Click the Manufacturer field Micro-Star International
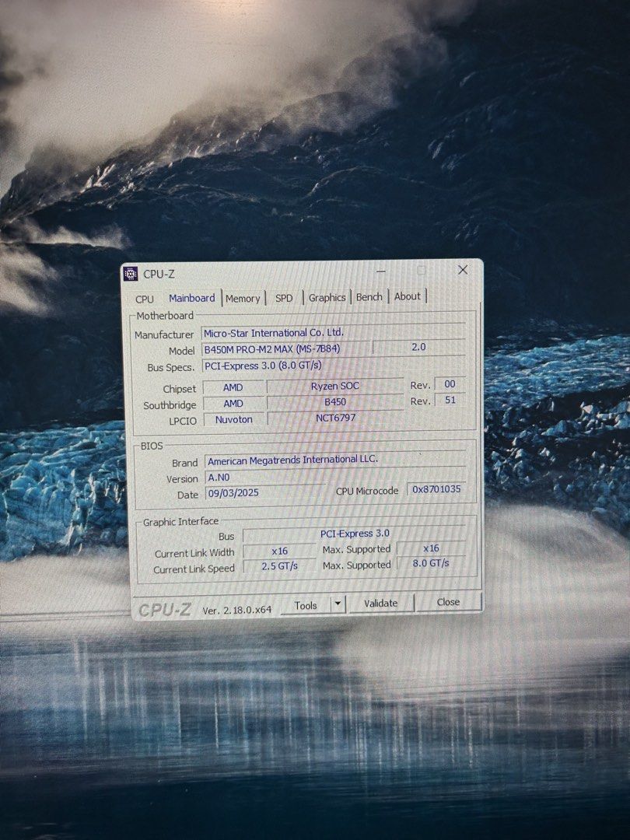 pos(333,333)
